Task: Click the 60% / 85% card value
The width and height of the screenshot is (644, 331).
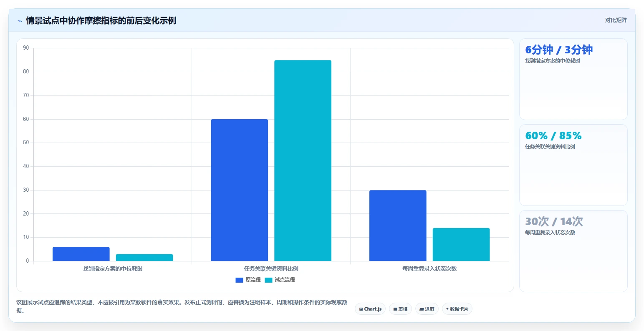Action: click(x=553, y=135)
